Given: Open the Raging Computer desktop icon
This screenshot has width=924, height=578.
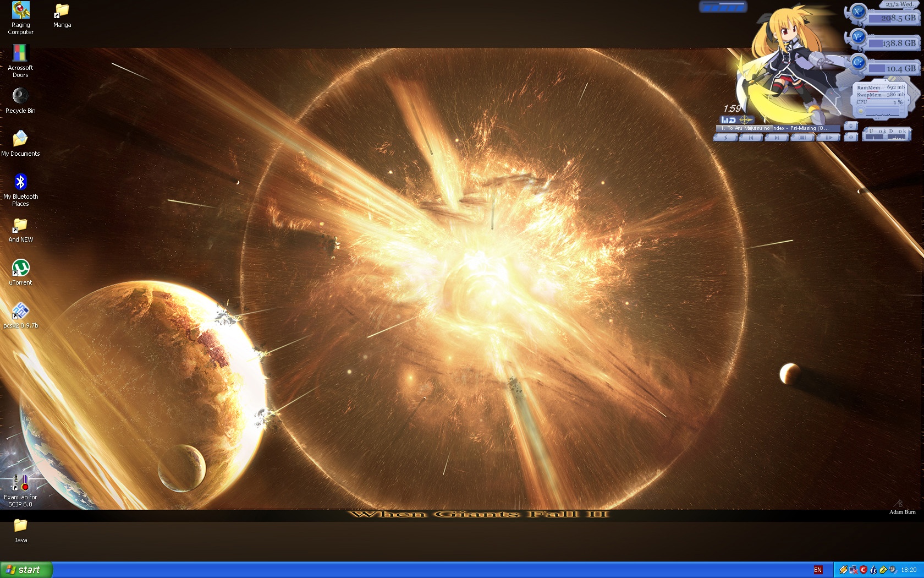Looking at the screenshot, I should [21, 18].
